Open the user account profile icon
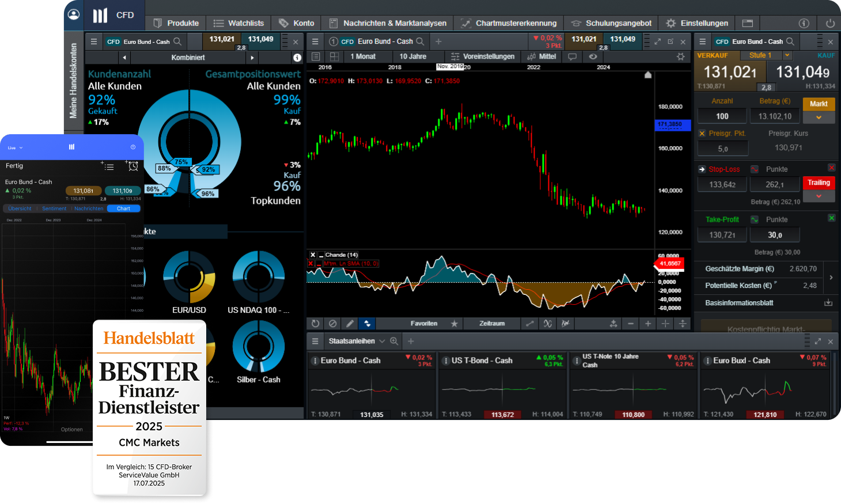The image size is (841, 504). (x=74, y=14)
